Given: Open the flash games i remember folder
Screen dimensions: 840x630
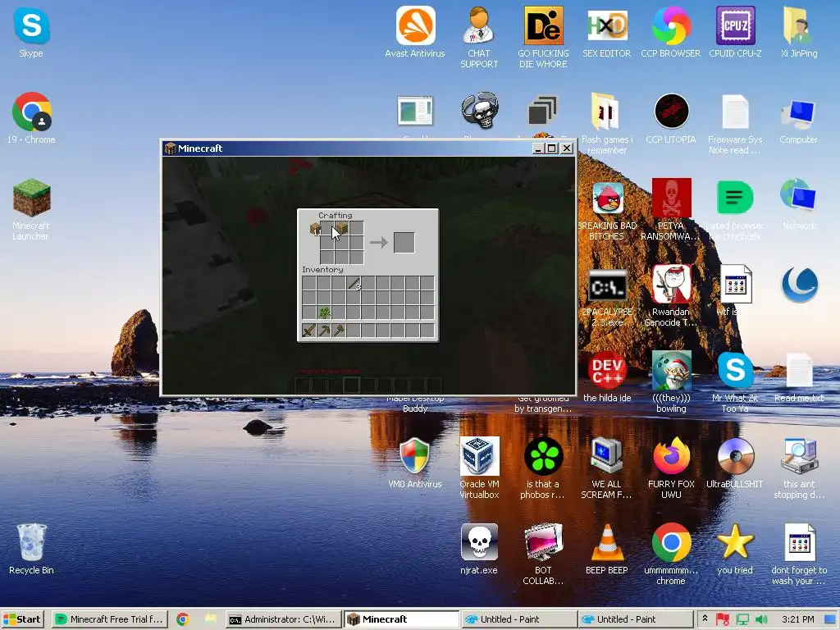Looking at the screenshot, I should point(606,124).
